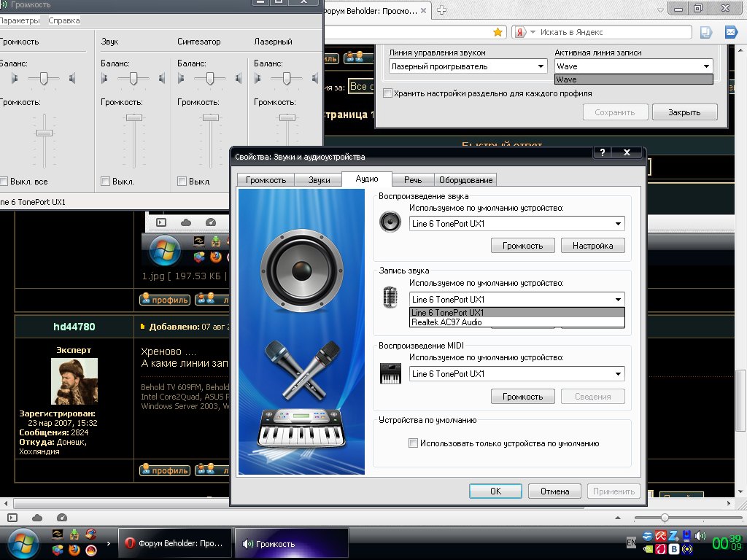Click the volume speaker icon in system tray
This screenshot has width=747, height=560.
click(x=700, y=536)
